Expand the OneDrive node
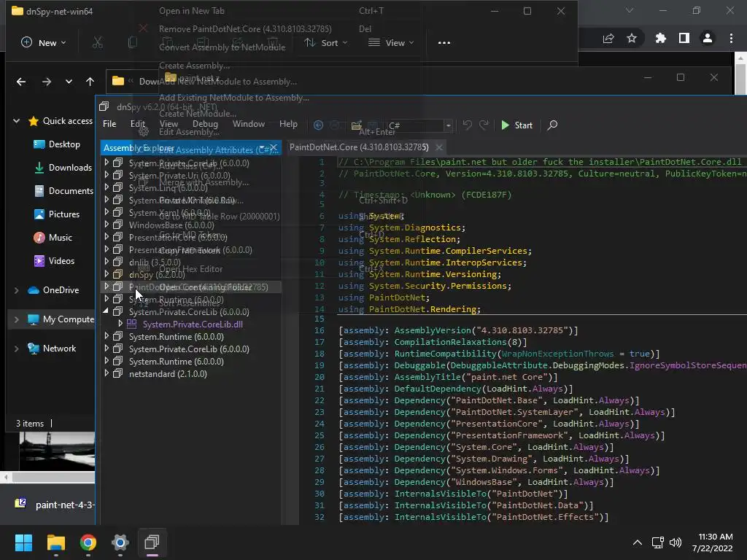This screenshot has width=747, height=560. (x=16, y=290)
